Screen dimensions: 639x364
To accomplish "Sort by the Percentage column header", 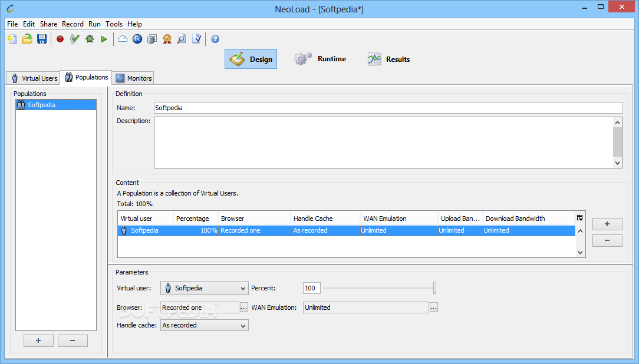I will (x=196, y=219).
